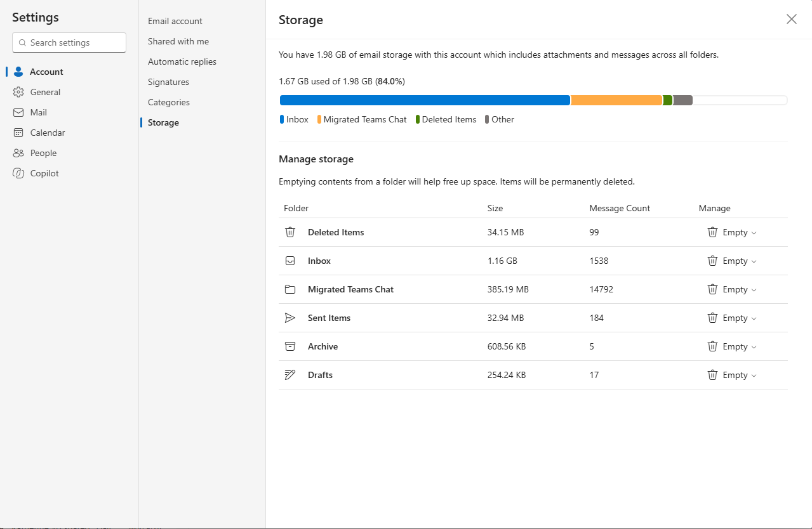Expand Empty dropdown chevron for Migrated Teams Chat
The image size is (812, 529).
point(754,290)
